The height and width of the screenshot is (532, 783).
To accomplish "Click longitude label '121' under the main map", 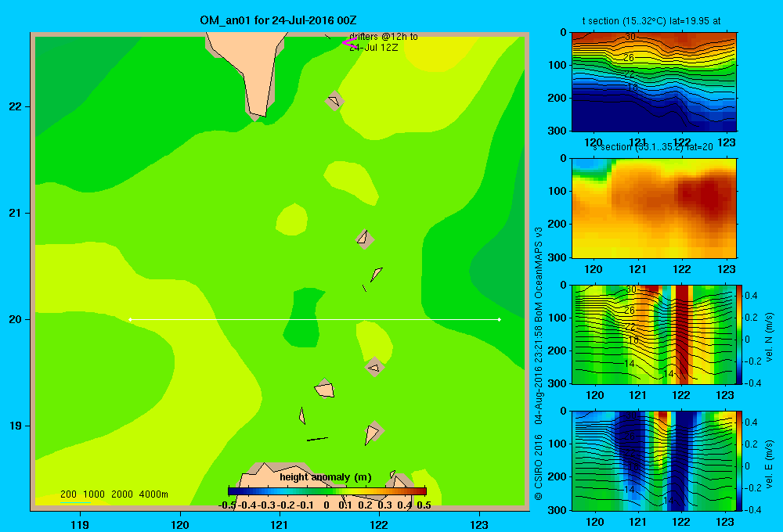I will (280, 524).
